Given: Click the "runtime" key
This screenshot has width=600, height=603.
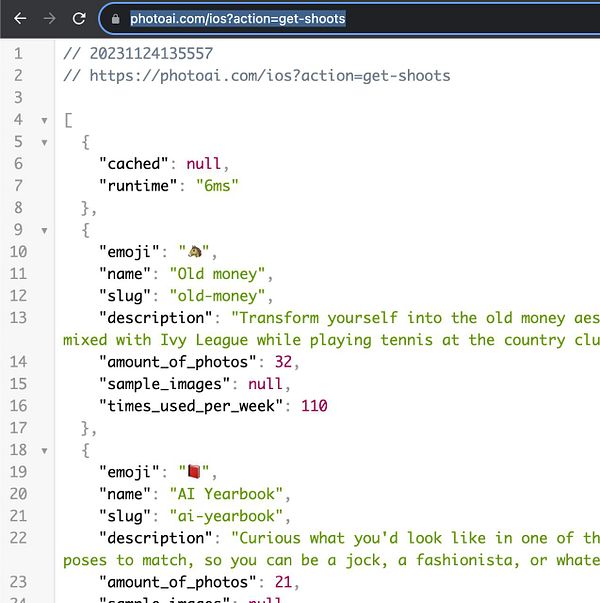Looking at the screenshot, I should pyautogui.click(x=138, y=186).
